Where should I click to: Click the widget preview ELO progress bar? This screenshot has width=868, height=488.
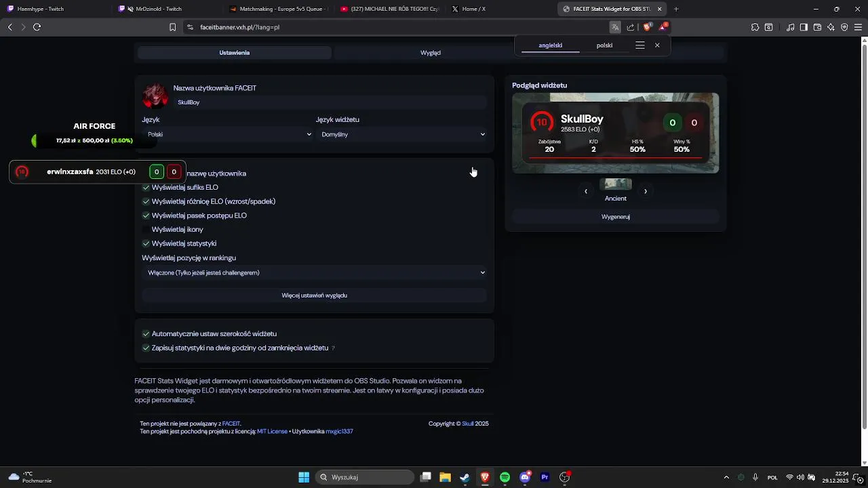[x=616, y=157]
